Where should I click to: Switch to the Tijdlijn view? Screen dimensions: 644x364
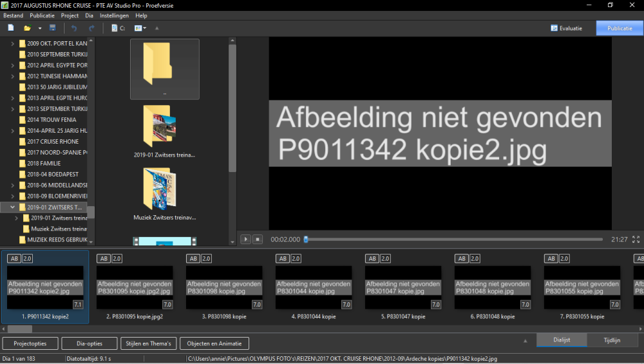pos(612,340)
